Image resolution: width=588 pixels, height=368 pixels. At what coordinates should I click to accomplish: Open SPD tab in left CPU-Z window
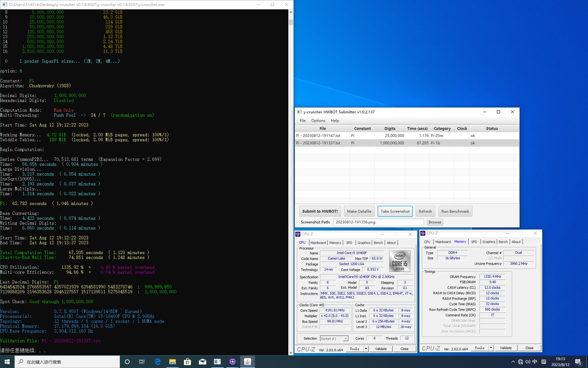coord(349,243)
